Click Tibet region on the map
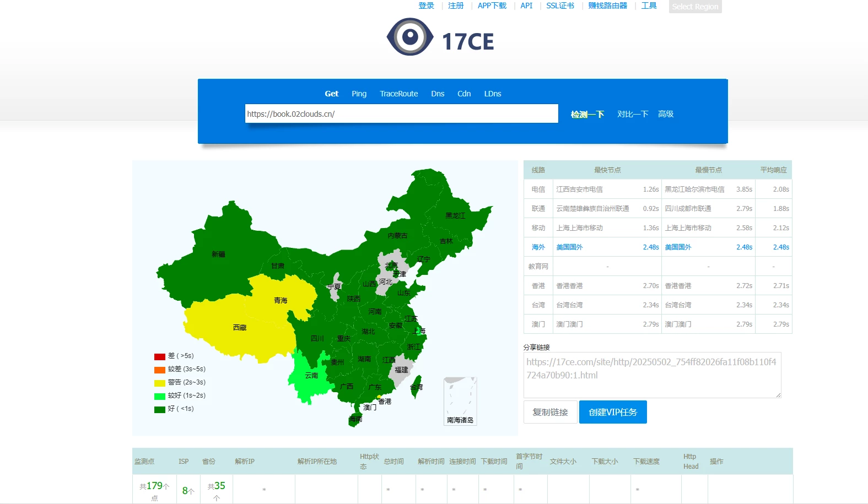This screenshot has height=504, width=868. (x=239, y=328)
